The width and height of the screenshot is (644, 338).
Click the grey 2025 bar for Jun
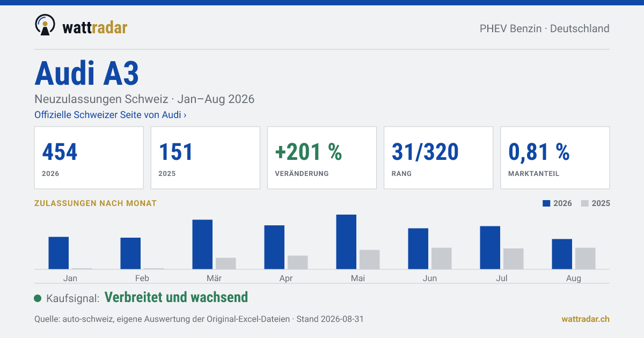442,259
